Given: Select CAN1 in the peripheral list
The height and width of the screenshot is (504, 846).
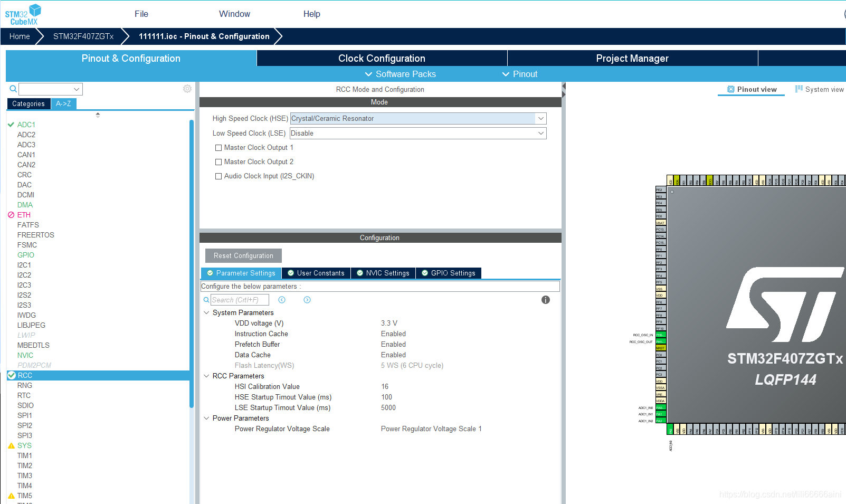Looking at the screenshot, I should coord(26,155).
